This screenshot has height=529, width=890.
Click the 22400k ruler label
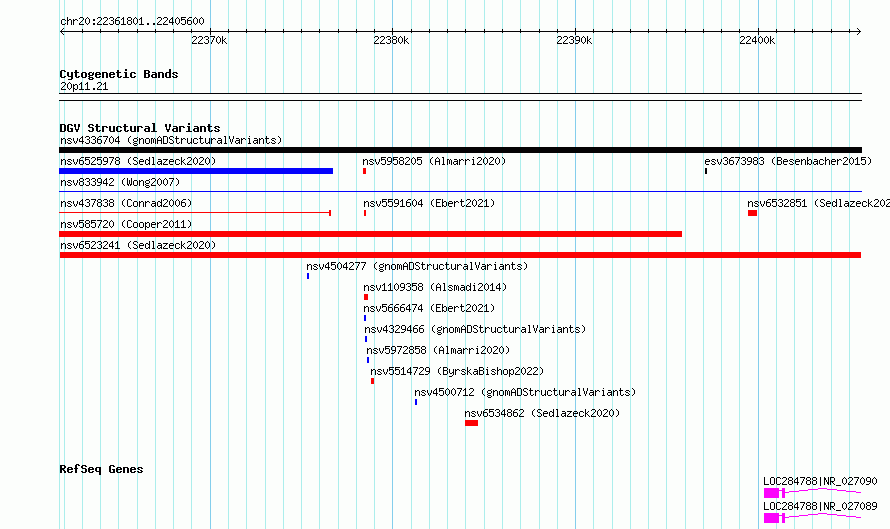point(757,40)
